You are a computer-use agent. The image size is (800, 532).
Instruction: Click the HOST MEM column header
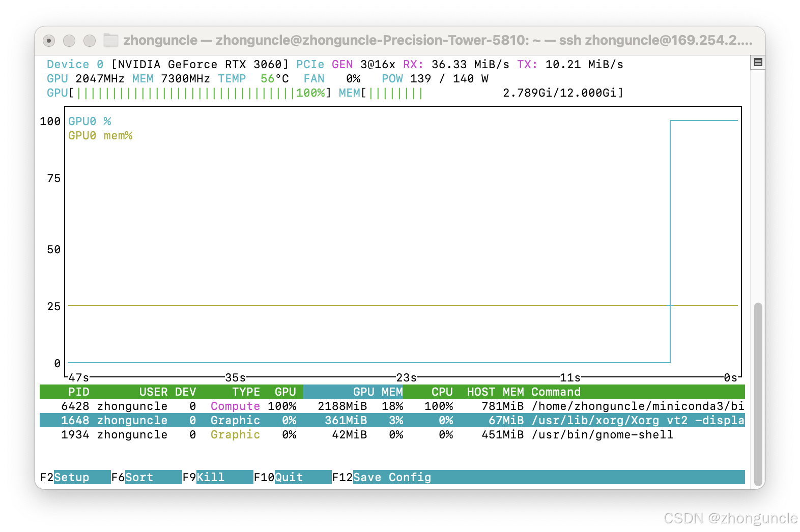pos(495,392)
